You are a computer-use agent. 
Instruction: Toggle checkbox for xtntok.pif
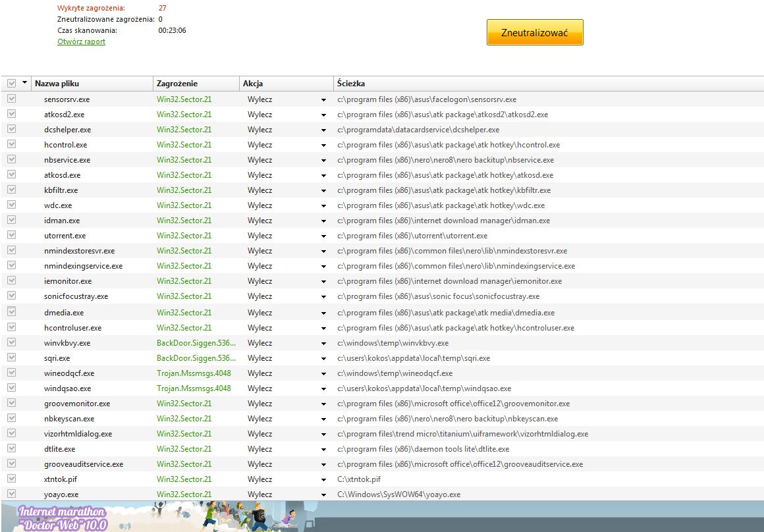click(12, 479)
